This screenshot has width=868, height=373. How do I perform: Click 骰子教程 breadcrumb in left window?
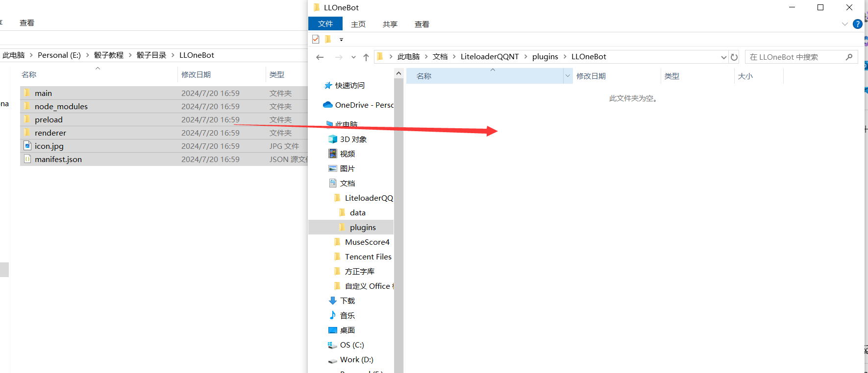(109, 55)
